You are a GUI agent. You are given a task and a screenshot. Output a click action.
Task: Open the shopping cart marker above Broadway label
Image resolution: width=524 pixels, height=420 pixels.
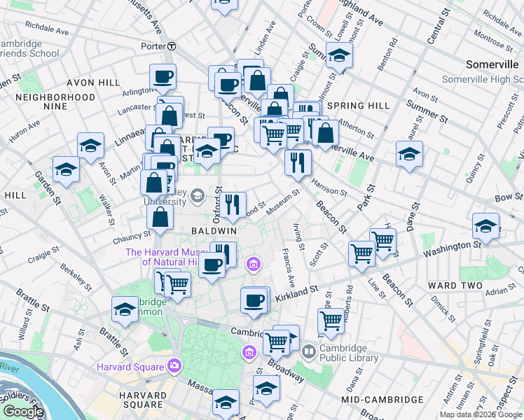coord(277,343)
